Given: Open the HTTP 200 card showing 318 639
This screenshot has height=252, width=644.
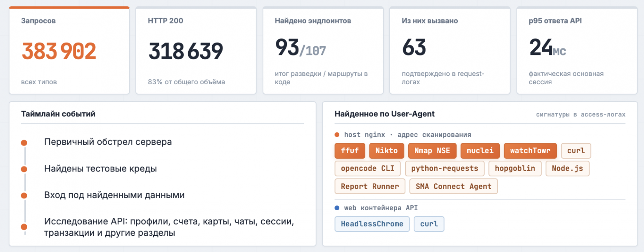Looking at the screenshot, I should (x=196, y=50).
